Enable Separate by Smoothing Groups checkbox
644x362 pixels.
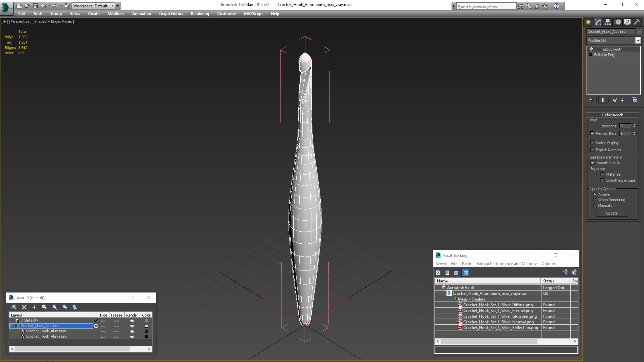point(603,180)
